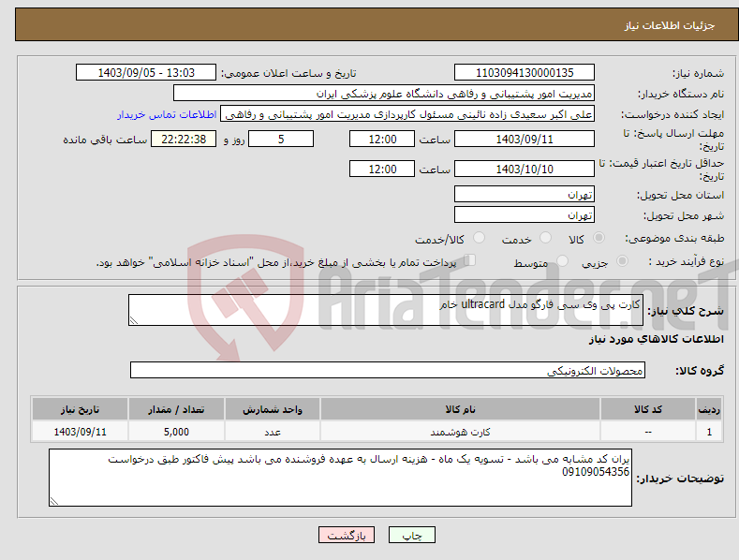The height and width of the screenshot is (560, 739).
Task: Open the اطلاعات تماس خریدار link
Action: [167, 114]
